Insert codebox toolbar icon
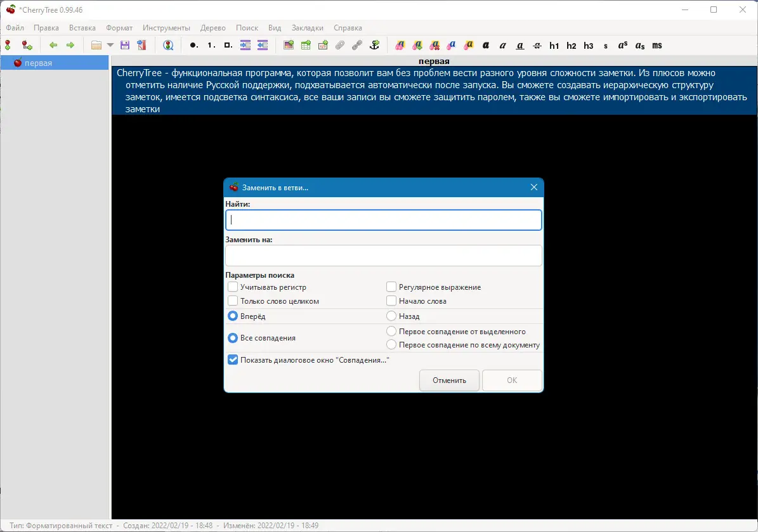Viewport: 758px width, 532px height. (x=323, y=46)
